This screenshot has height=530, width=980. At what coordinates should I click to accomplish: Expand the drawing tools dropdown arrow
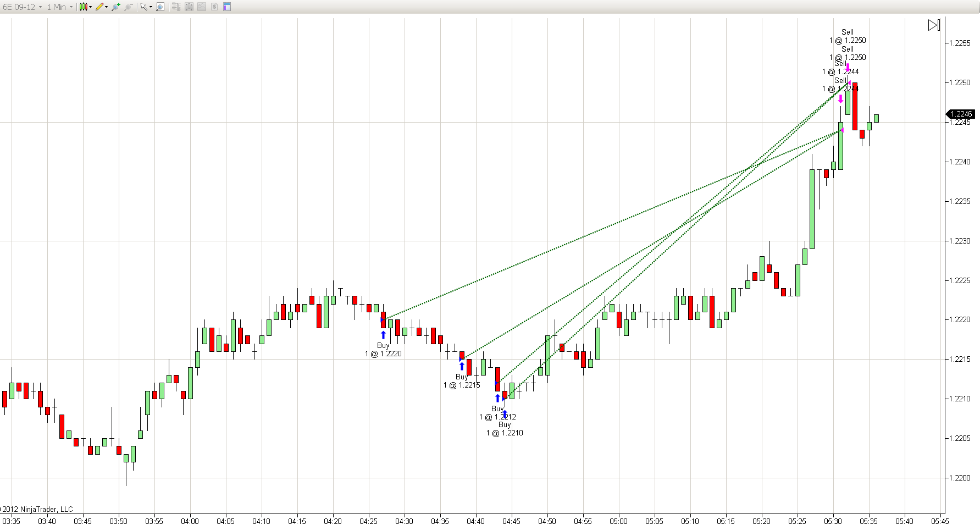(x=106, y=7)
